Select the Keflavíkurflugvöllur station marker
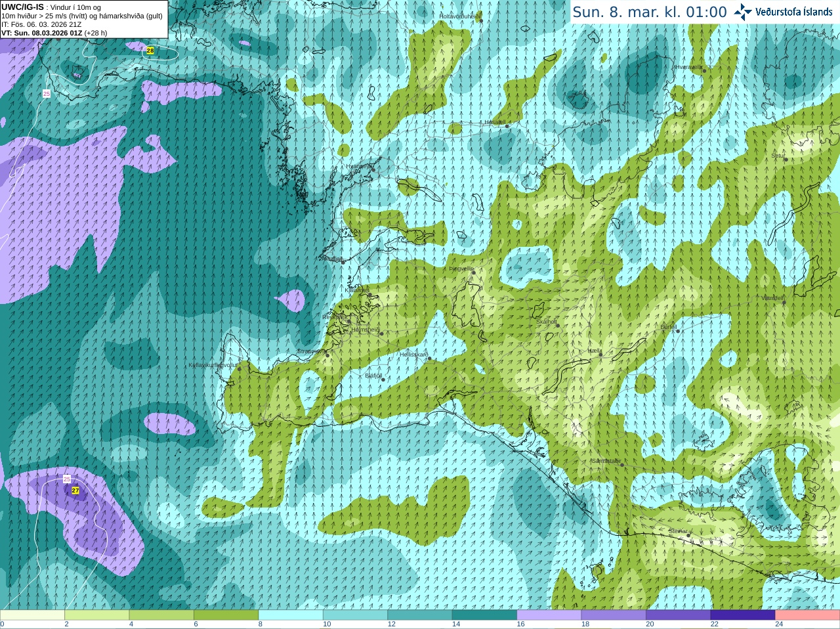This screenshot has width=840, height=629. (x=239, y=368)
